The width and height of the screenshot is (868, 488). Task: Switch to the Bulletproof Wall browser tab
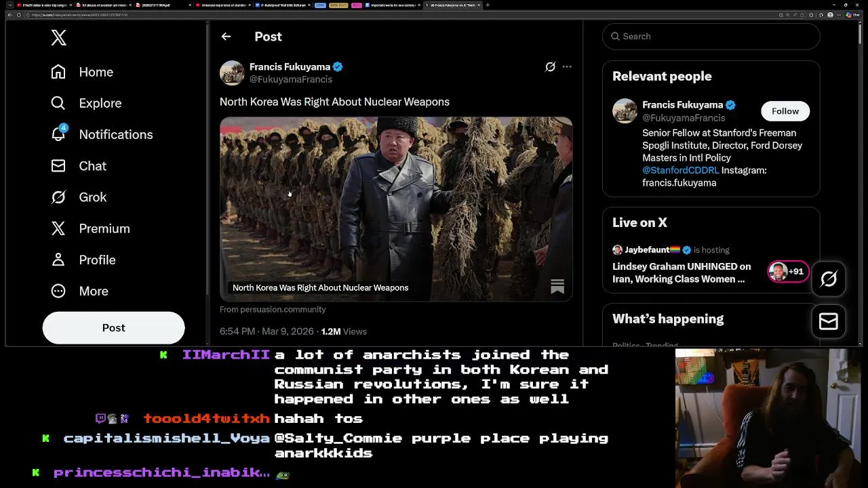282,5
